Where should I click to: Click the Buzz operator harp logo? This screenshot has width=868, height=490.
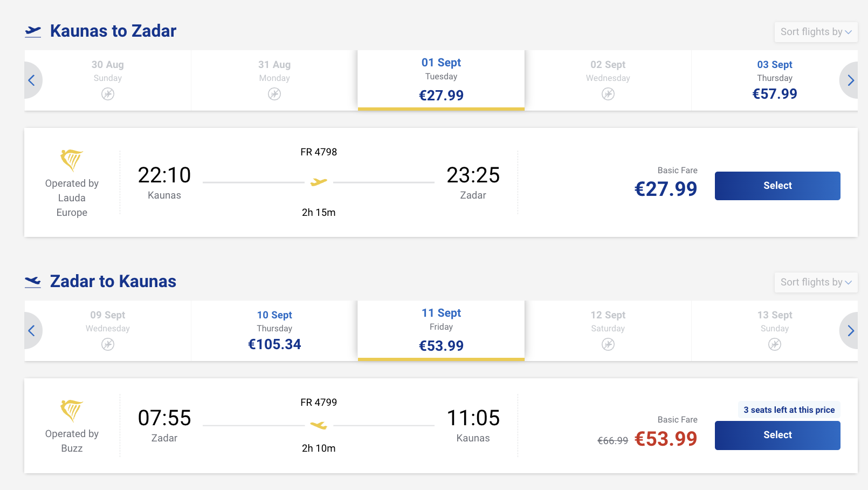point(71,411)
